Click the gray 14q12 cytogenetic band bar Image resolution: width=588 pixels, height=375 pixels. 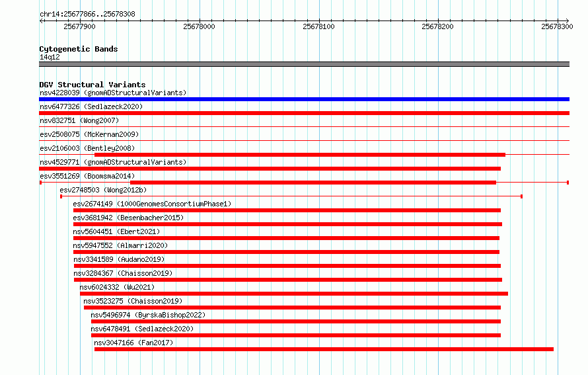(304, 64)
